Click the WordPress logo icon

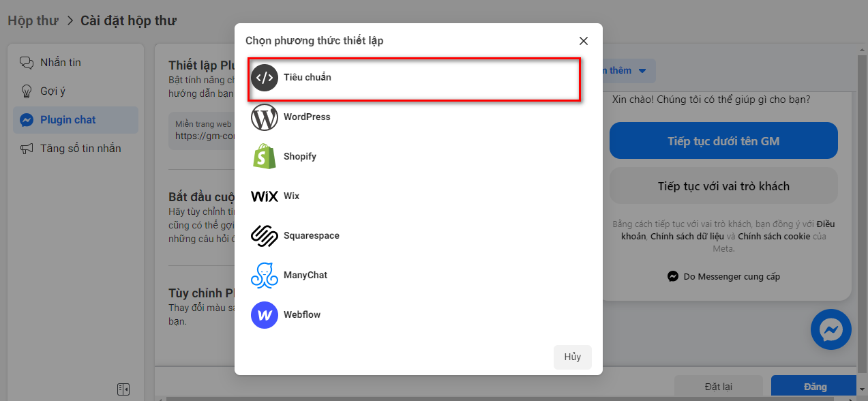(x=265, y=117)
